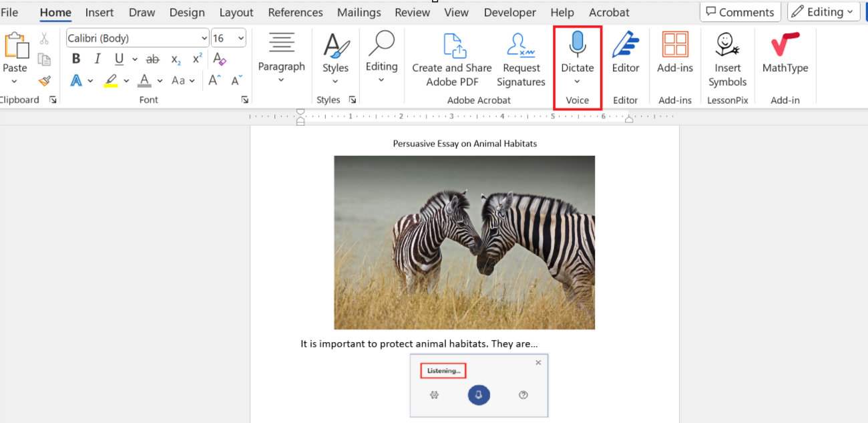The image size is (868, 423).
Task: Switch to the References tab
Action: [295, 12]
